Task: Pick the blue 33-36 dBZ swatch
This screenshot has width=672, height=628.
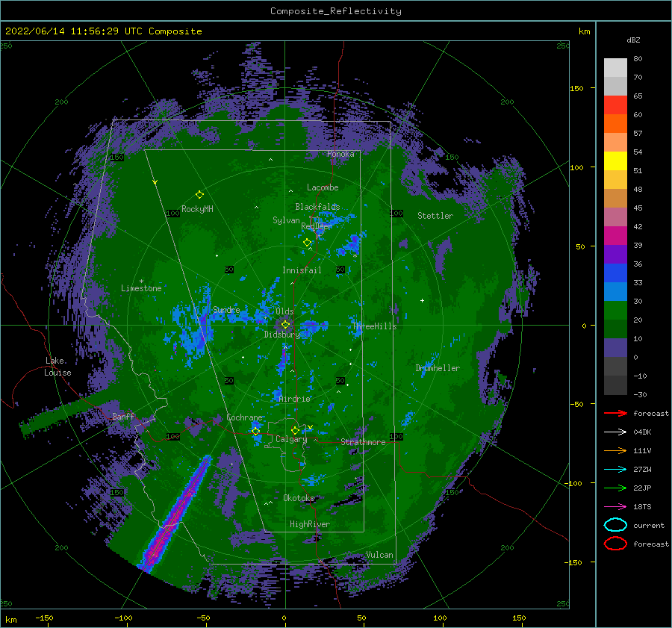Action: (615, 273)
